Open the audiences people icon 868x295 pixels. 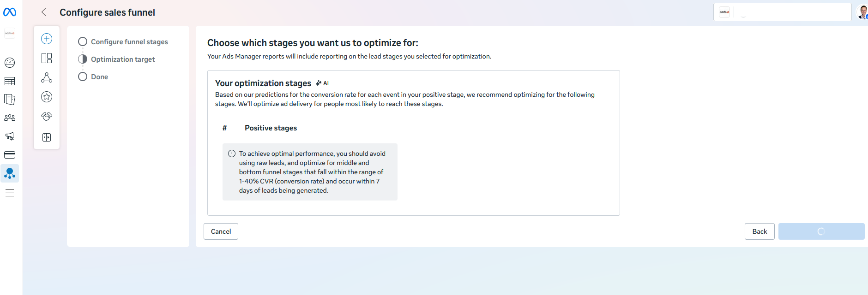click(10, 118)
